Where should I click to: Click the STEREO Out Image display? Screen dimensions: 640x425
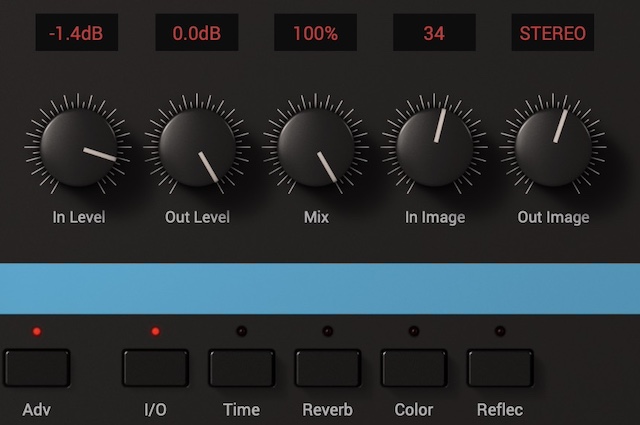tap(553, 33)
